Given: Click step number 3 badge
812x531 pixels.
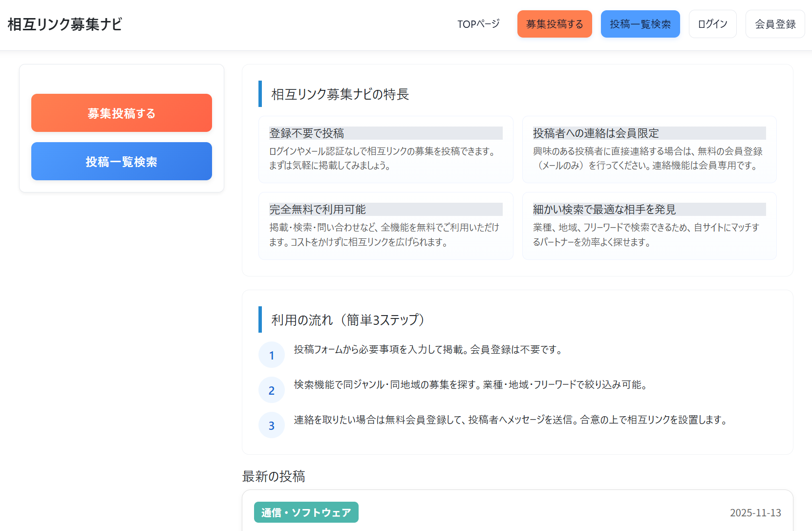Looking at the screenshot, I should point(272,425).
